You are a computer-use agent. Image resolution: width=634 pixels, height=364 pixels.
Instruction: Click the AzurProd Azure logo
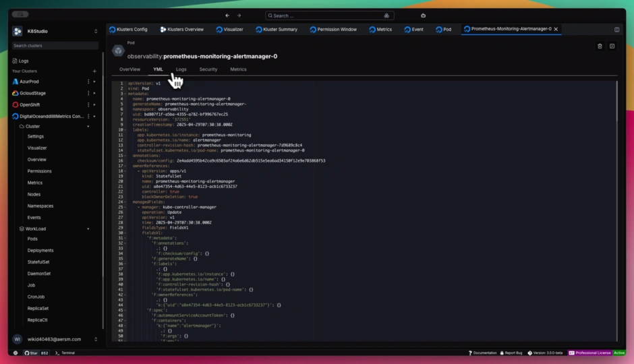click(16, 82)
